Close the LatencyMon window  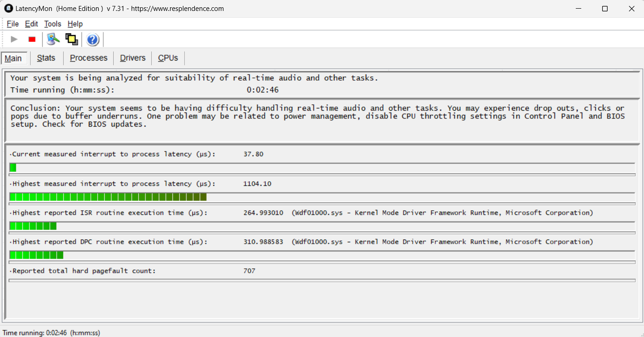[x=631, y=9]
